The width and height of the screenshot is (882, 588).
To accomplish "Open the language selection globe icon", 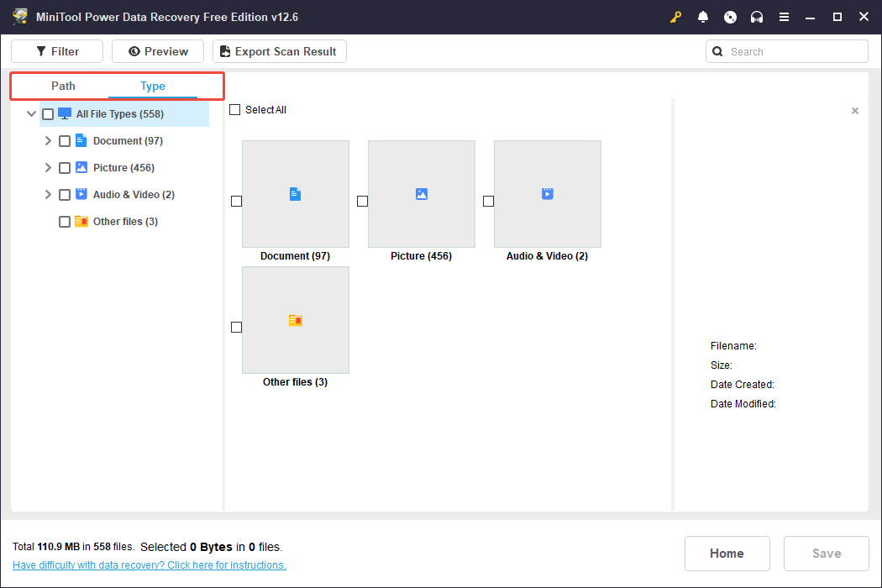I will pyautogui.click(x=730, y=17).
